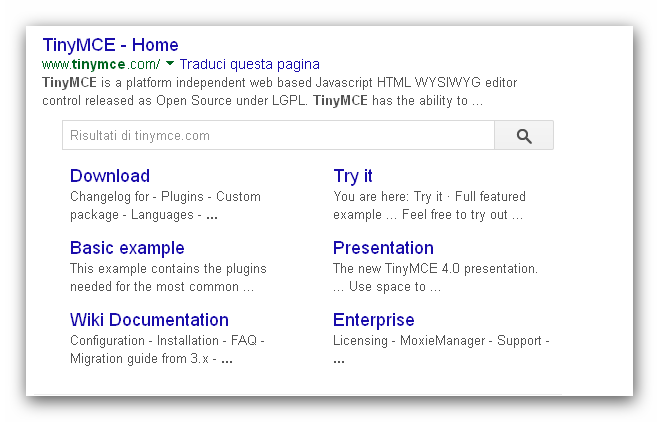The height and width of the screenshot is (422, 659).
Task: Click the 'This example contains the plugins' snippet
Action: tap(168, 277)
